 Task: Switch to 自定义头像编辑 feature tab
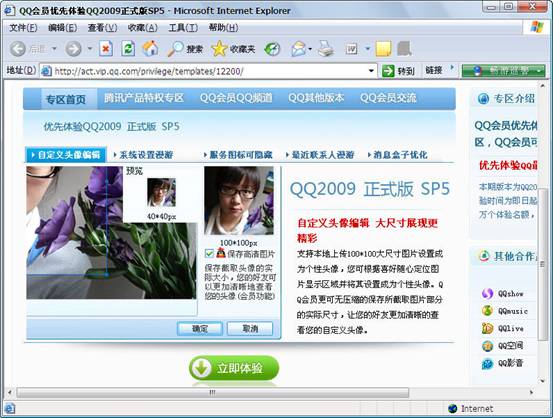click(x=66, y=155)
